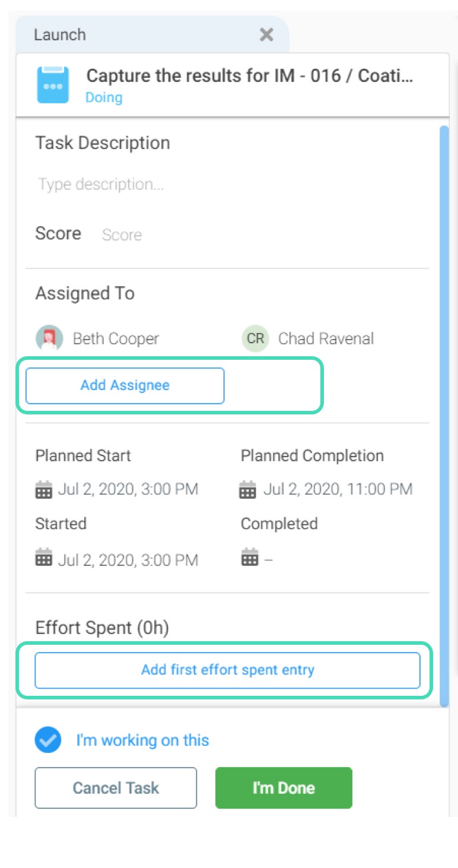Click the blue vertical scrollbar
Image resolution: width=458 pixels, height=868 pixels.
click(444, 416)
